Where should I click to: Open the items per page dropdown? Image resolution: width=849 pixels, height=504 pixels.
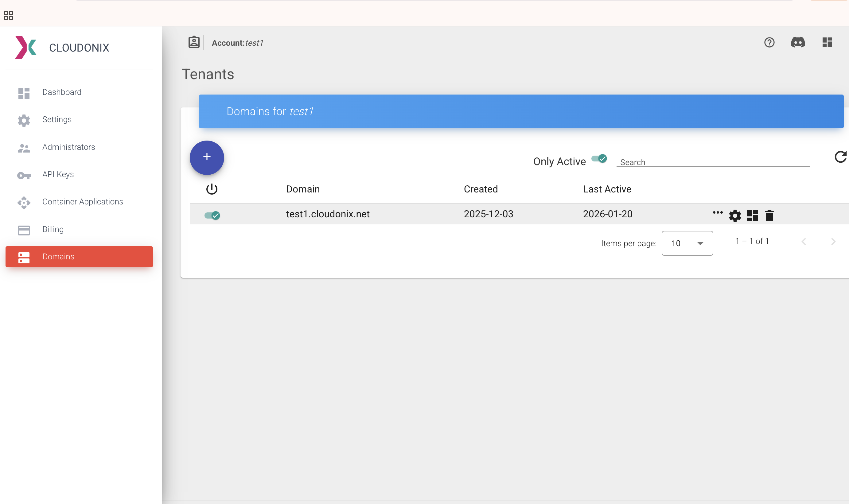coord(687,243)
